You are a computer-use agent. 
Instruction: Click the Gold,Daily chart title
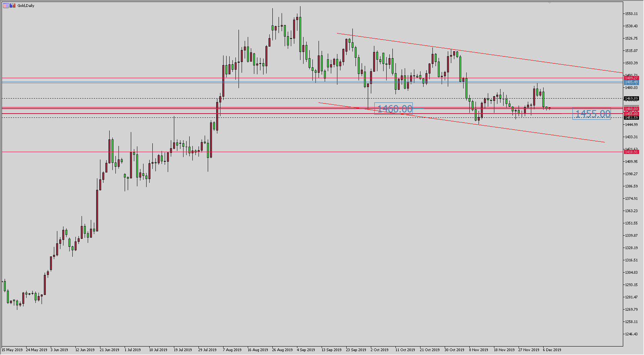click(26, 6)
